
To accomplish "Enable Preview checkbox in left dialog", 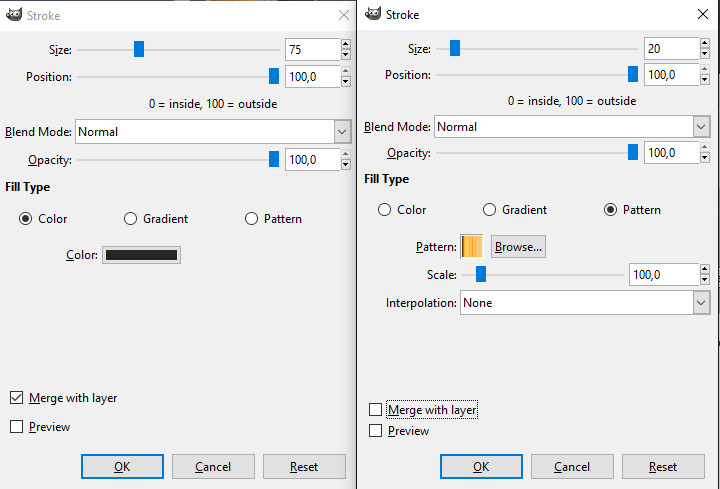I will click(x=16, y=427).
